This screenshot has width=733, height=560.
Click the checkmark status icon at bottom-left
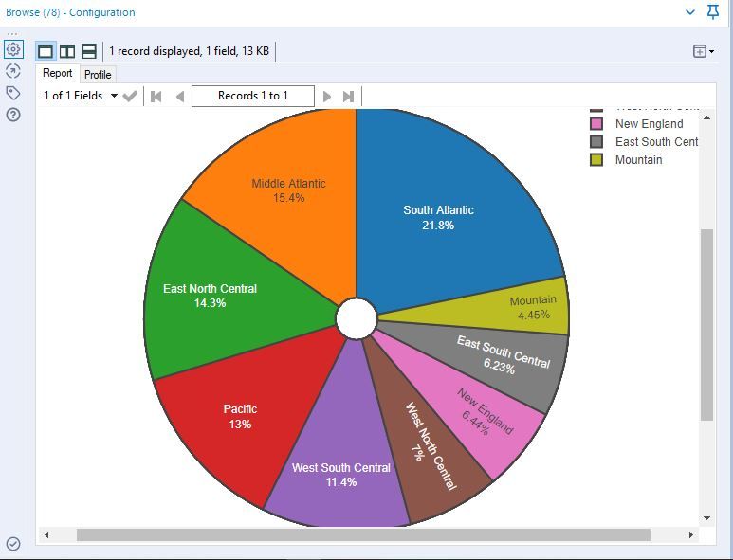point(13,544)
